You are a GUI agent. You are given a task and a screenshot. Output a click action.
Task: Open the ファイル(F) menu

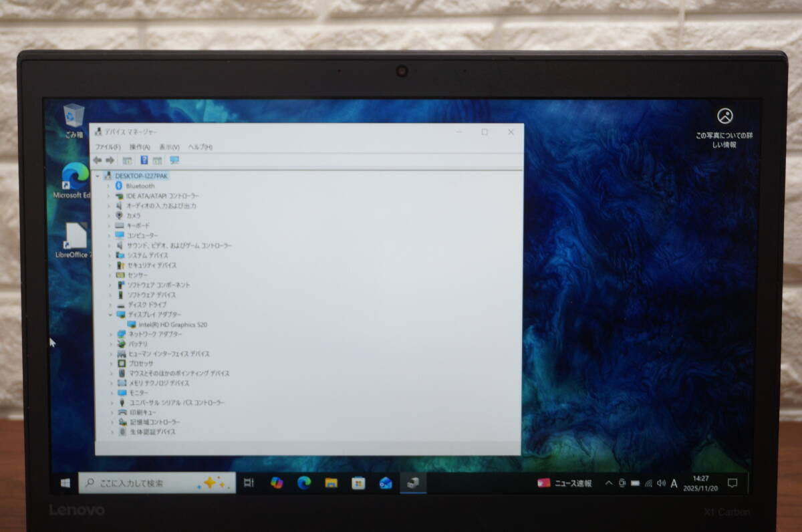[x=108, y=146]
